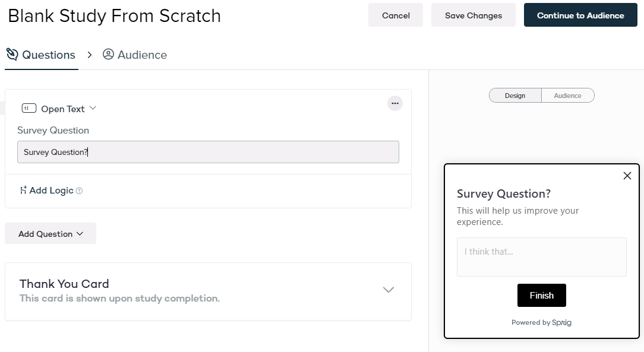The width and height of the screenshot is (644, 352).
Task: Click the Audience person icon
Action: coord(108,55)
